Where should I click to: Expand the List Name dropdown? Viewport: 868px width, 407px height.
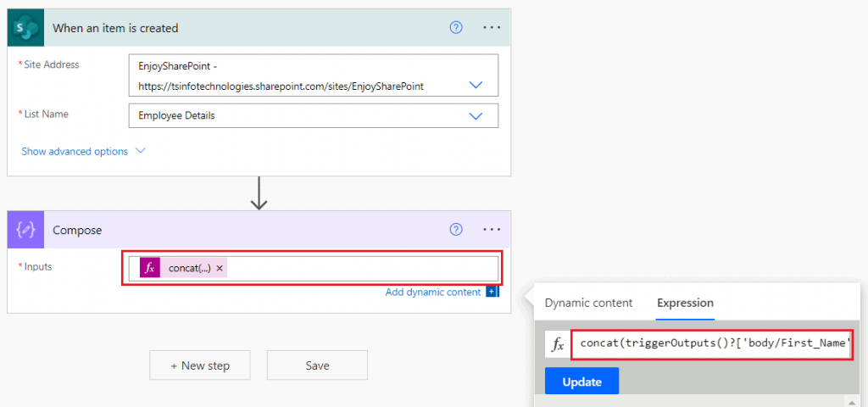pyautogui.click(x=476, y=115)
